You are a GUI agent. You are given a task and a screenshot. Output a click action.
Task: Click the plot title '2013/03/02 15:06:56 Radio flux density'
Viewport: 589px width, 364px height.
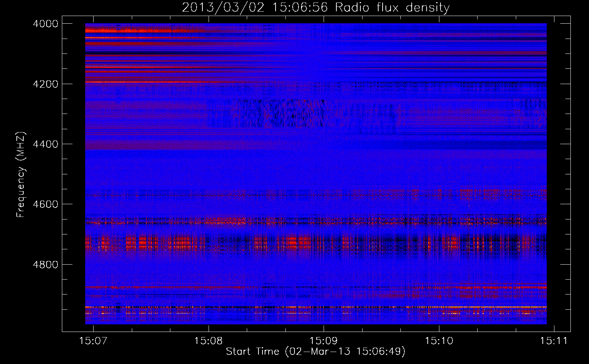click(316, 7)
